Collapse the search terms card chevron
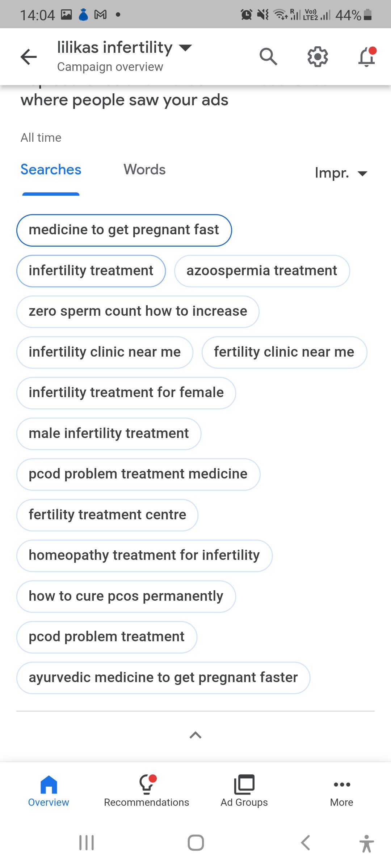Image resolution: width=391 pixels, height=868 pixels. [195, 735]
